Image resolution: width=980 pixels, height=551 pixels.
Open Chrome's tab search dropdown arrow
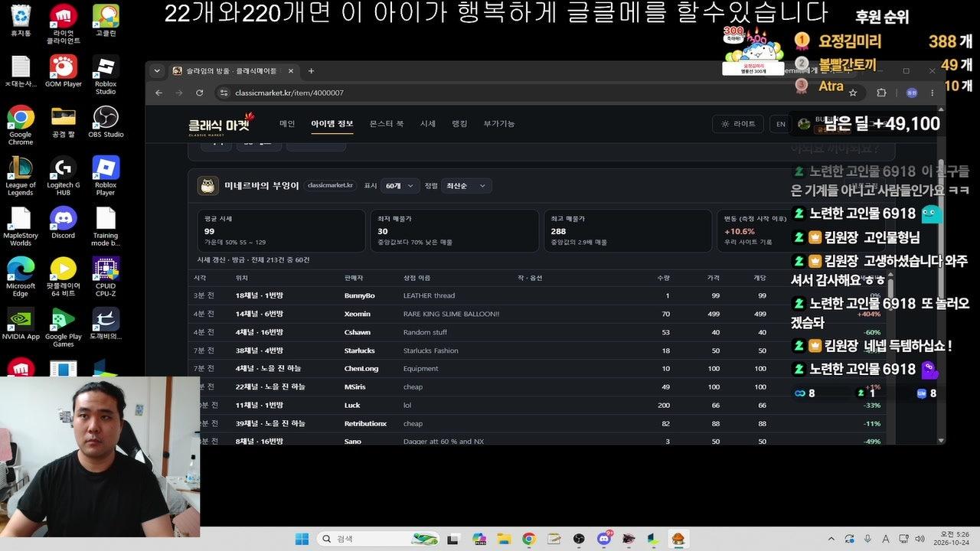(x=157, y=71)
